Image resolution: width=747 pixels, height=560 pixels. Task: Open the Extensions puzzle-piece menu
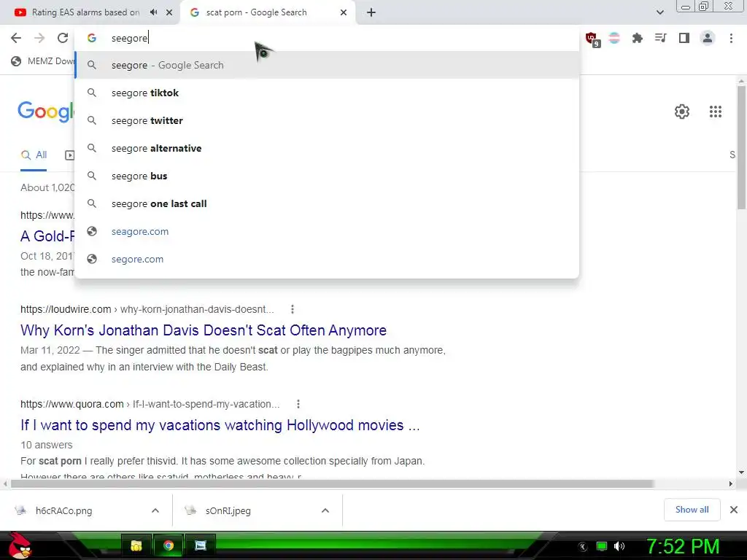tap(637, 38)
